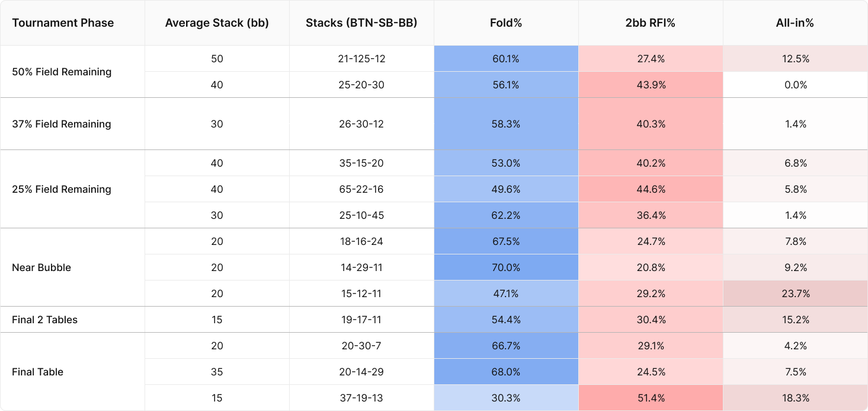Click the 0.0% all-in cell
Image resolution: width=868 pixels, height=411 pixels.
click(795, 85)
